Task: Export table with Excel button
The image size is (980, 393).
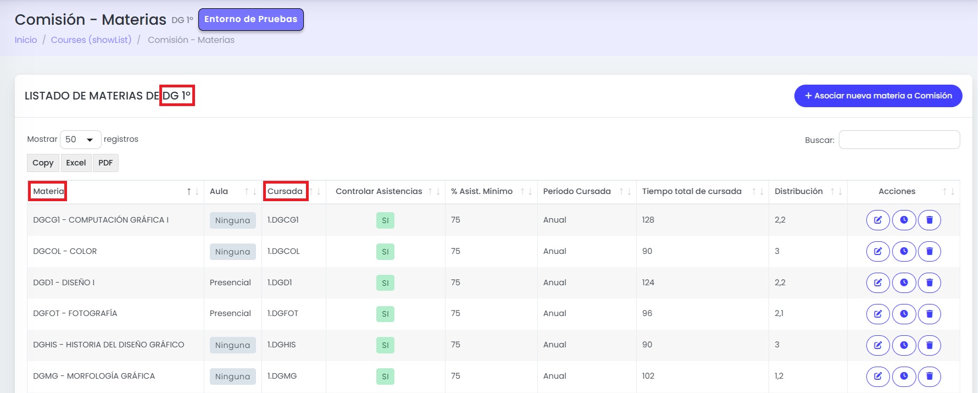Action: [76, 163]
